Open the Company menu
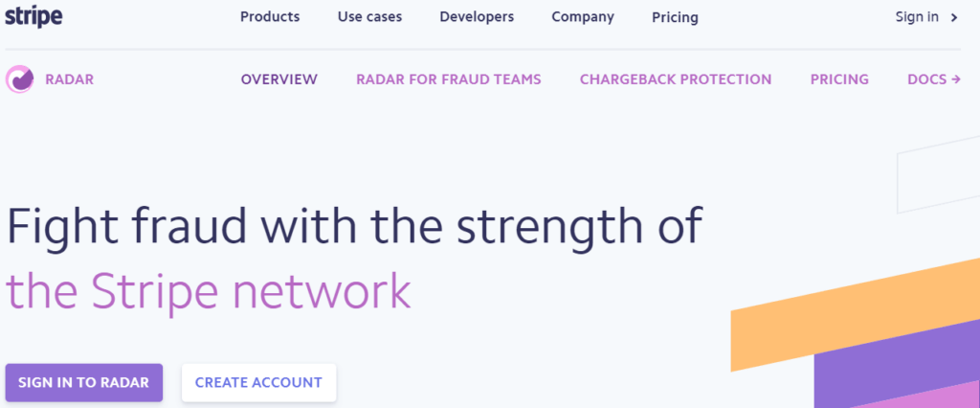 point(583,17)
